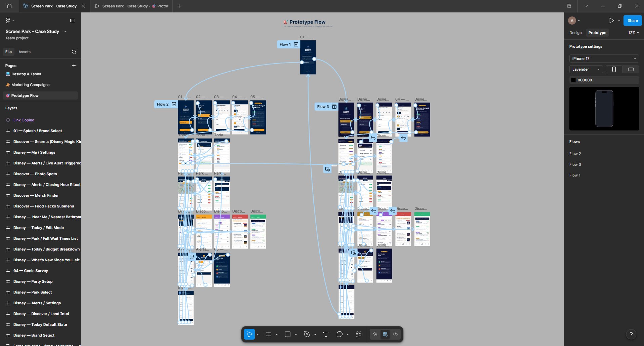Expand present options chevron next to play
This screenshot has width=644, height=346.
pos(619,21)
